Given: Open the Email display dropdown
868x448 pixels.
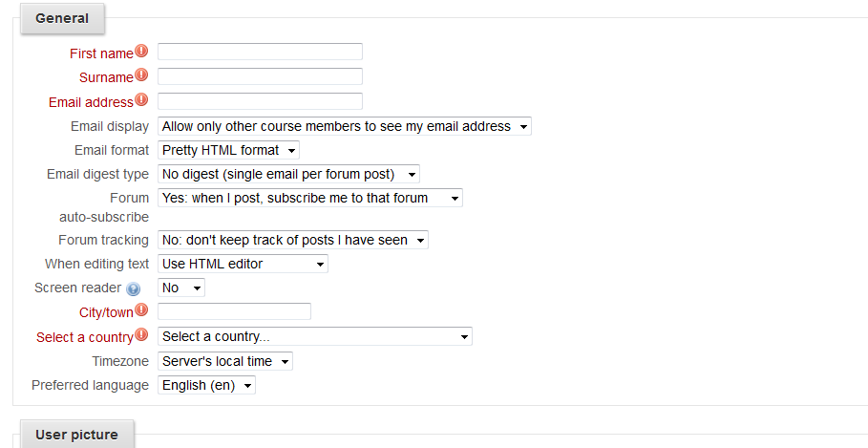Looking at the screenshot, I should click(x=344, y=126).
